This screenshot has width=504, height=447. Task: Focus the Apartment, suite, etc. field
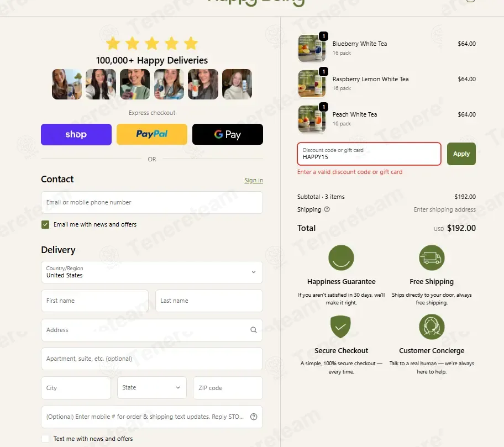152,359
